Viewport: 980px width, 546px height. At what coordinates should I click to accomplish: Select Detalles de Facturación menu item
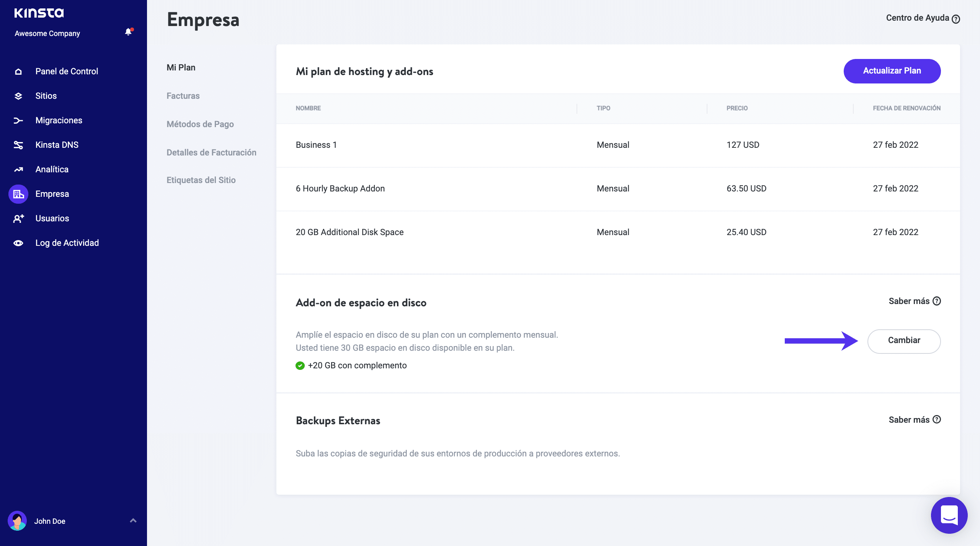click(211, 152)
